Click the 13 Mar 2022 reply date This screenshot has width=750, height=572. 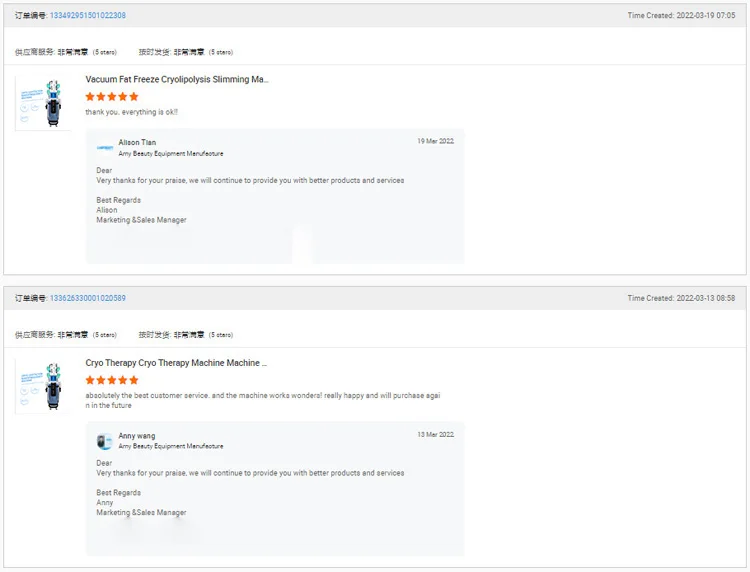click(435, 434)
